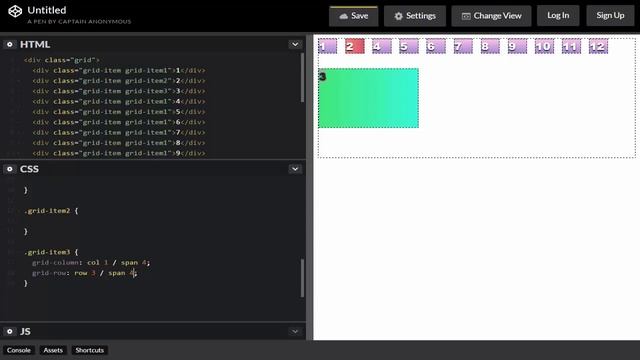The height and width of the screenshot is (360, 640).
Task: Open the Console panel
Action: click(19, 350)
